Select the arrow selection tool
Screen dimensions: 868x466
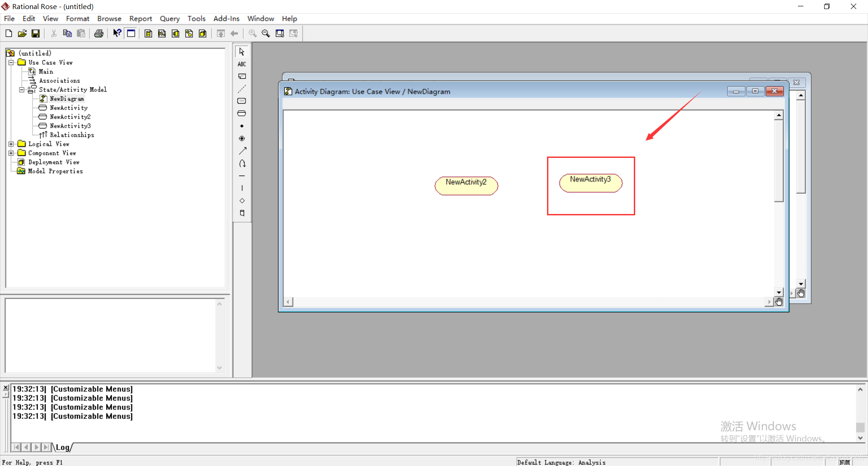pyautogui.click(x=242, y=52)
